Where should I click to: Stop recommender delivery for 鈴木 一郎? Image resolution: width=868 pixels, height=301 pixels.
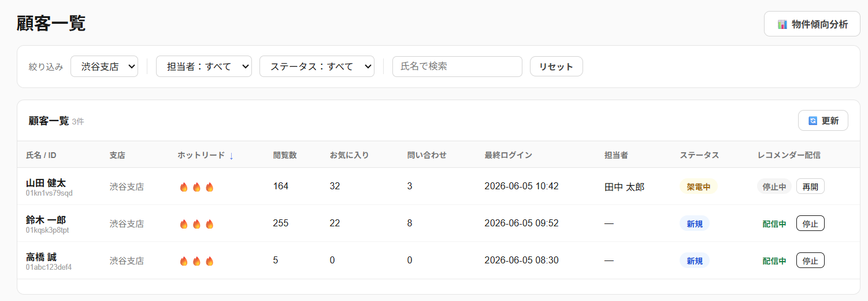pyautogui.click(x=810, y=223)
